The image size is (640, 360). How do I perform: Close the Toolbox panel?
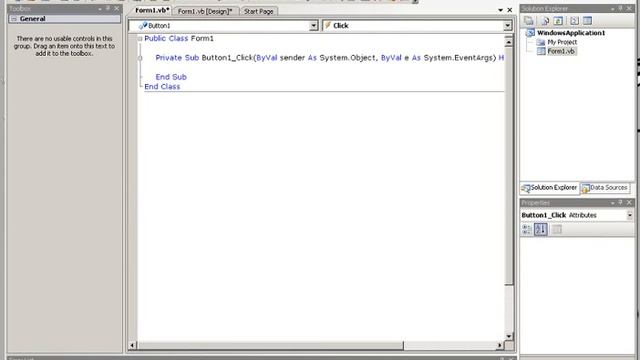117,9
